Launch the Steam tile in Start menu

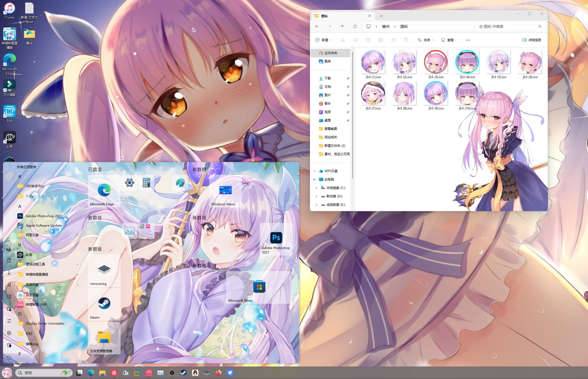(104, 304)
